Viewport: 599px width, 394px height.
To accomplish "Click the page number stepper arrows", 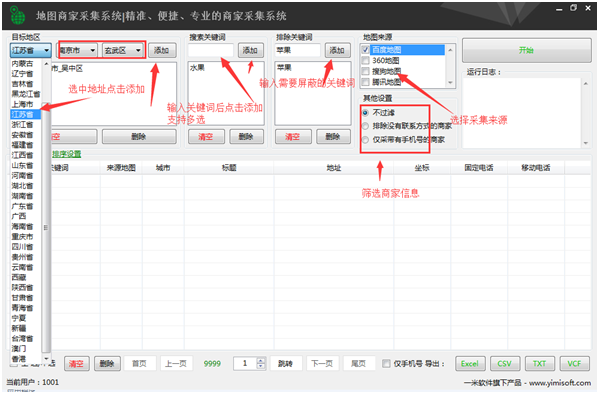I will 261,363.
